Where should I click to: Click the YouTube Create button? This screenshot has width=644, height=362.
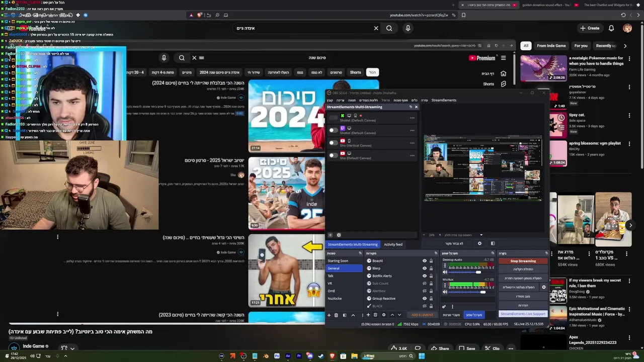(589, 28)
